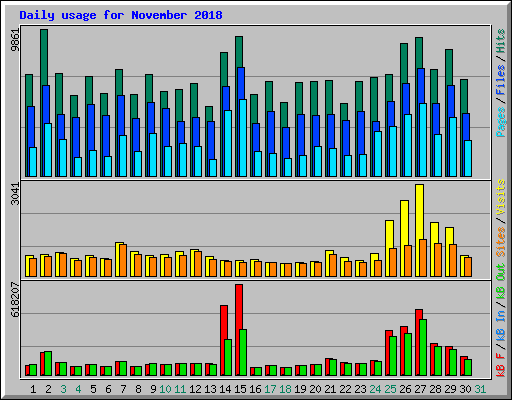The image size is (512, 400).
Task: Click the green kB Out bar for day 2
Action: [x=48, y=364]
